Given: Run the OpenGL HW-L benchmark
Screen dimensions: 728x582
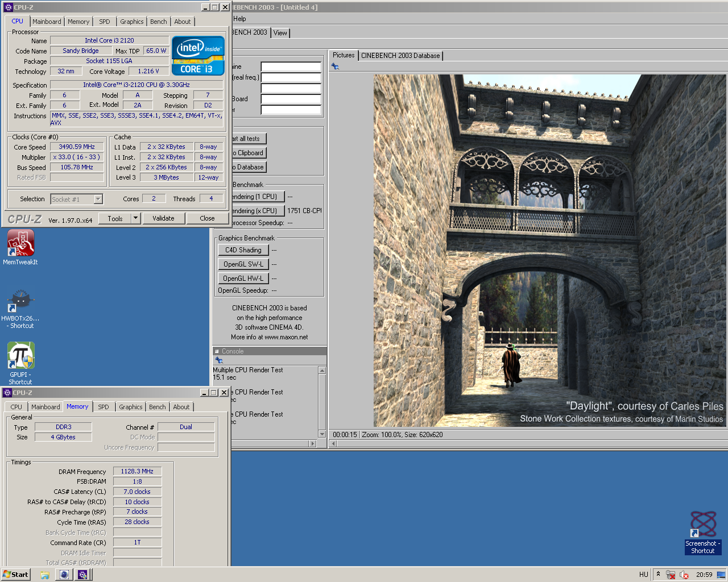Looking at the screenshot, I should 243,278.
